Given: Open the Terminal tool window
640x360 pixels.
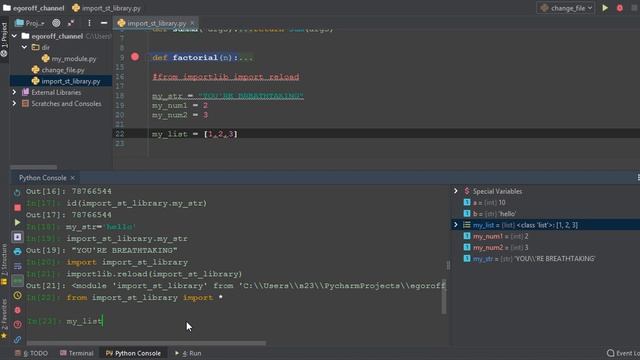Looking at the screenshot, I should click(77, 353).
